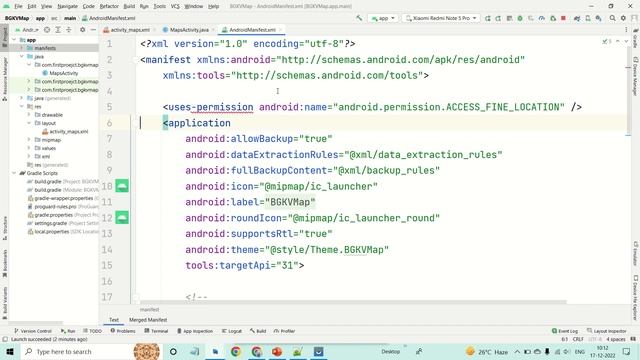The height and width of the screenshot is (360, 640).
Task: Select the Text tab below editor
Action: coord(114,320)
